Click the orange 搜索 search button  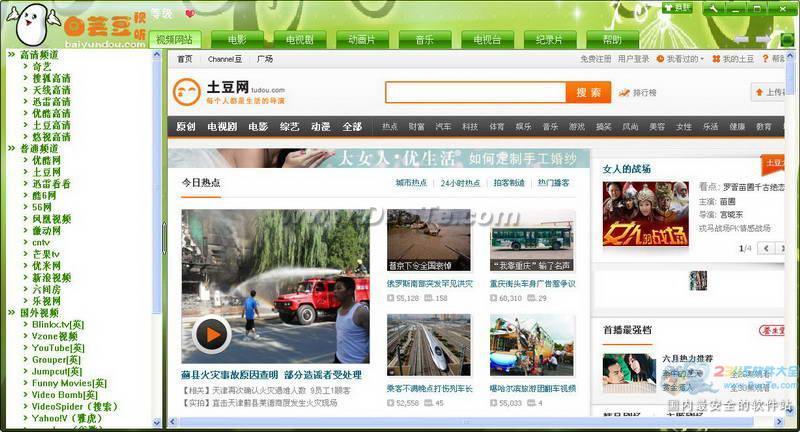click(x=588, y=92)
